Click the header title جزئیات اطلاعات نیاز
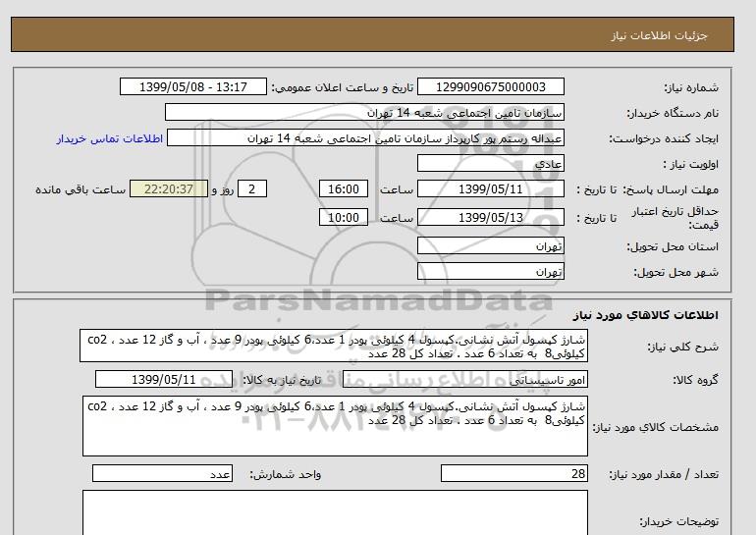The image size is (756, 535). 659,35
